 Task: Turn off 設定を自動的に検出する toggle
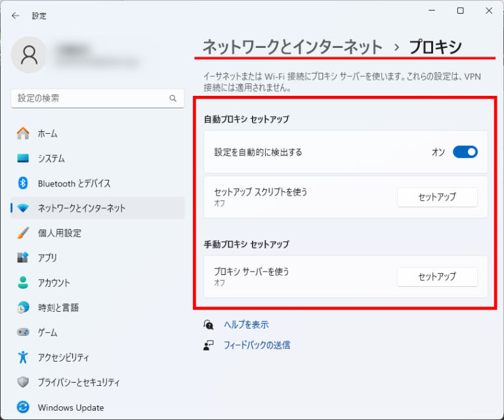coord(465,152)
